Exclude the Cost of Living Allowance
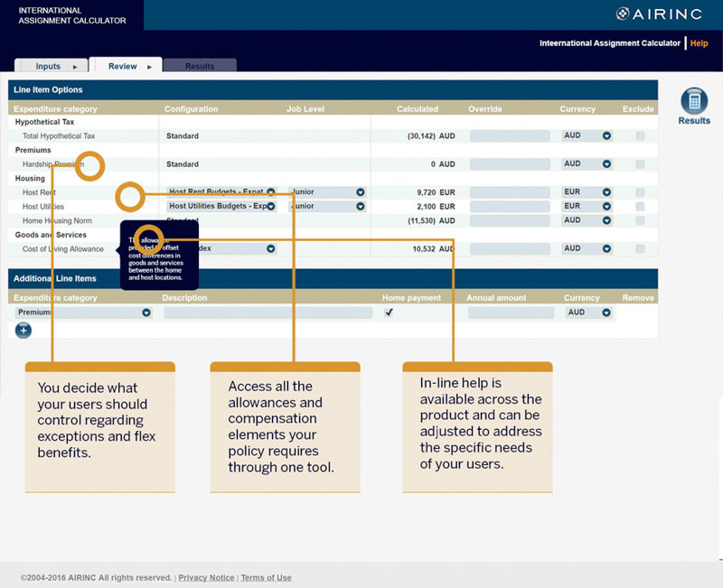Image resolution: width=723 pixels, height=588 pixels. tap(640, 249)
